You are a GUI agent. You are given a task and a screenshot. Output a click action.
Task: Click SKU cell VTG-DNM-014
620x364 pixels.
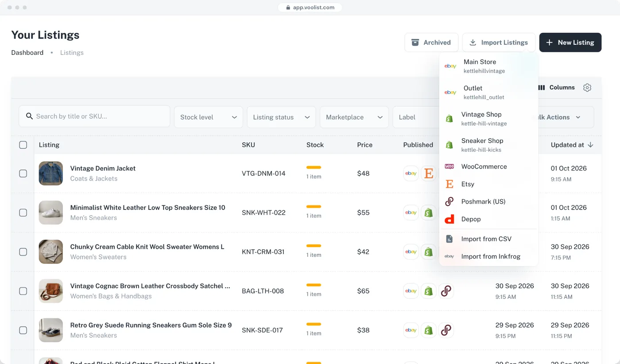point(263,174)
